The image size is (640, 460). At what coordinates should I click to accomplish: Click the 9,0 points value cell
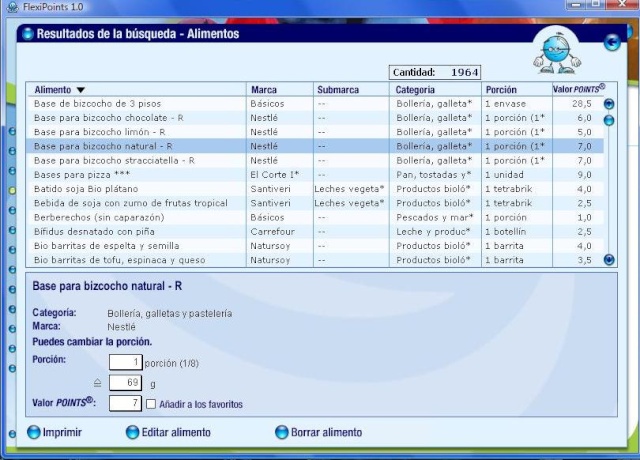point(584,175)
